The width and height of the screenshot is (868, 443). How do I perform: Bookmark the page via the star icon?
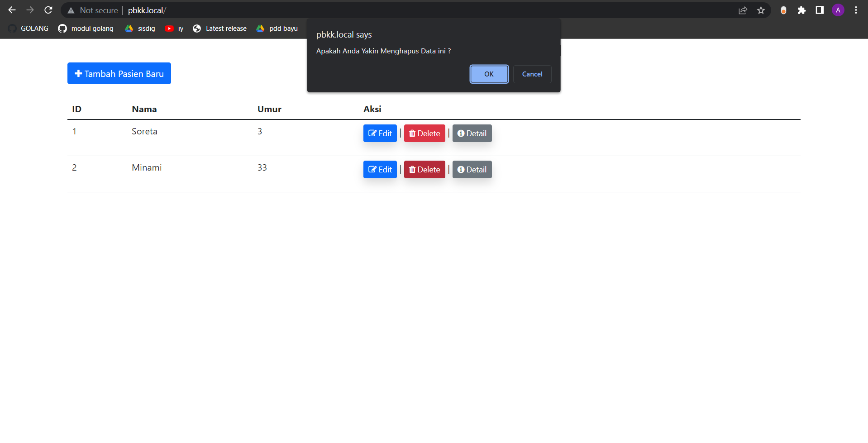(761, 10)
